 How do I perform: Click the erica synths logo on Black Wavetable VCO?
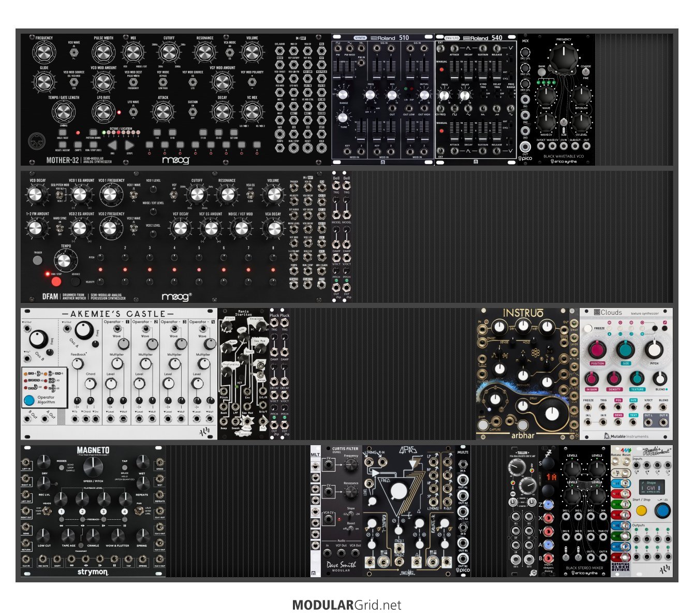coord(564,161)
